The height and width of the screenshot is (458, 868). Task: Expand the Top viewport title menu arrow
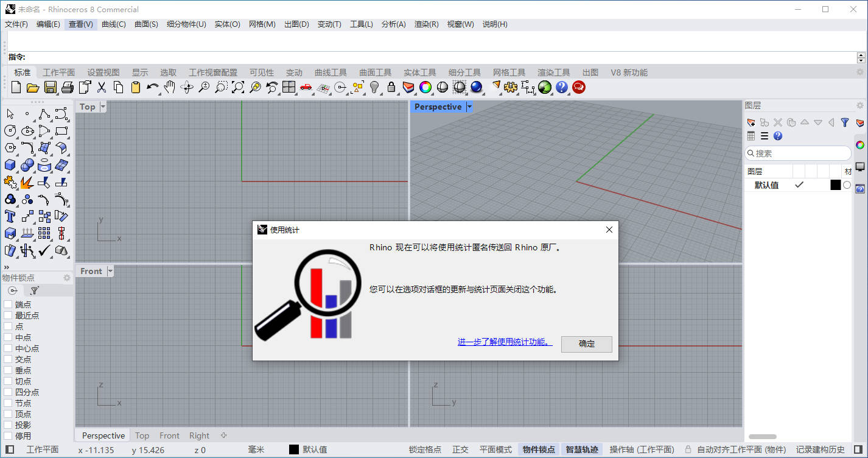pyautogui.click(x=103, y=107)
